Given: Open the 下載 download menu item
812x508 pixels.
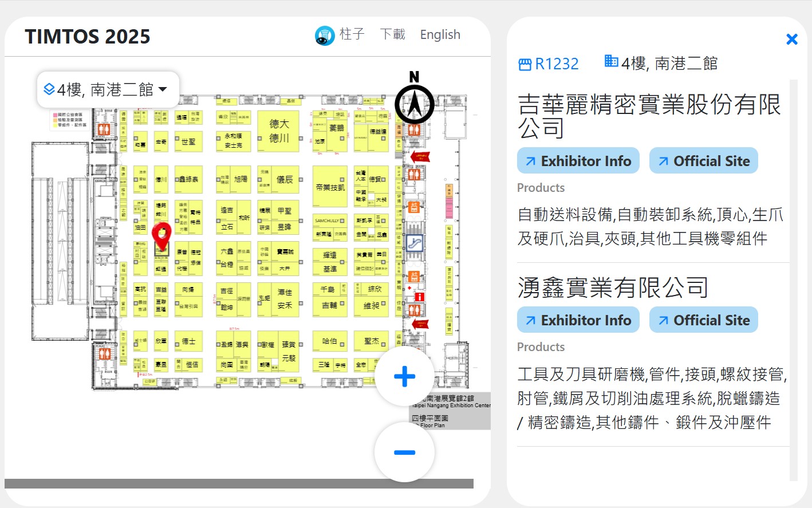Looking at the screenshot, I should pos(392,34).
